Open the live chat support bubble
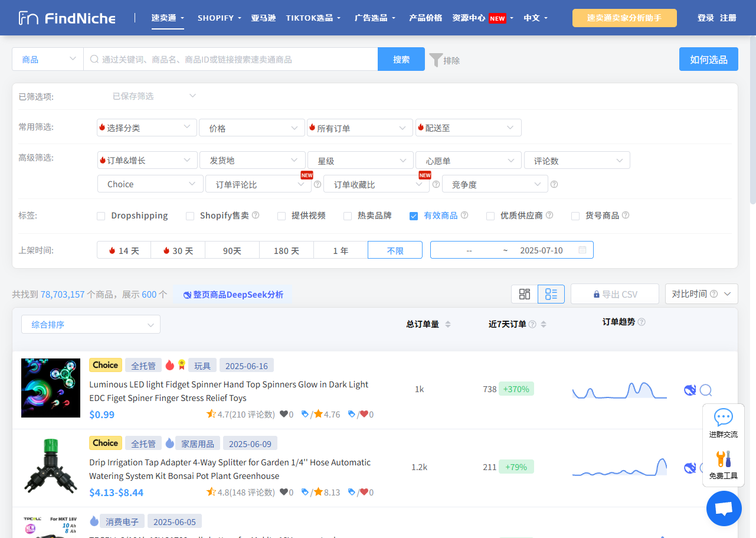 [x=724, y=508]
